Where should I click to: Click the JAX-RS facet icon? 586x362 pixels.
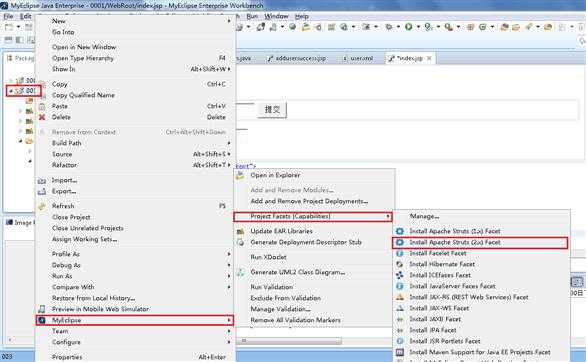coord(400,297)
